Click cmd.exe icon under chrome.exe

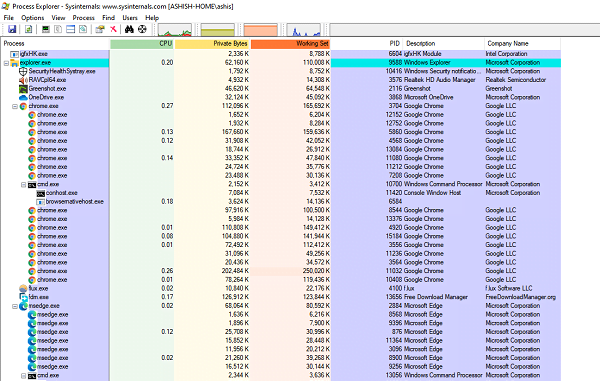[32, 184]
